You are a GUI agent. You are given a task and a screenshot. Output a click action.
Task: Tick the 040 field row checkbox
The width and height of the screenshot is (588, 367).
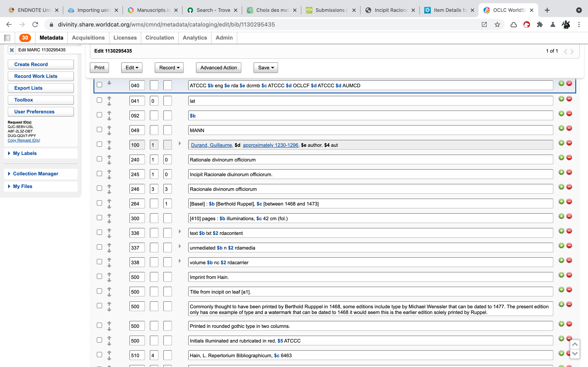click(99, 85)
